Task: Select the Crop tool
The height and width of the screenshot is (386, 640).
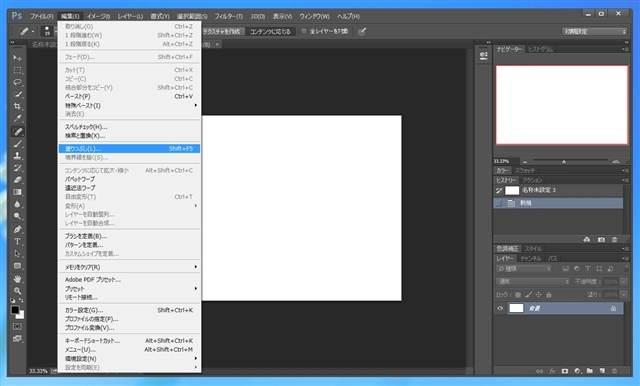Action: tap(17, 106)
